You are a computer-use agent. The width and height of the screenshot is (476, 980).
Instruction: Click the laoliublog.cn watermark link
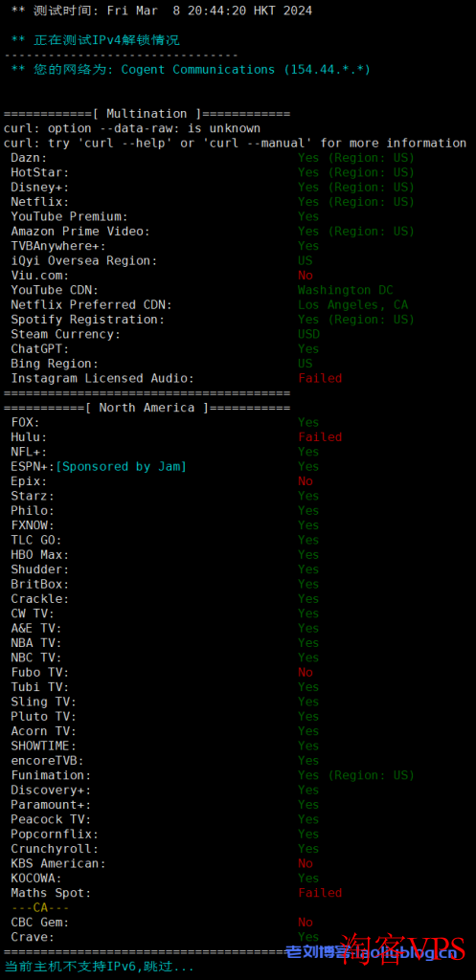(372, 952)
